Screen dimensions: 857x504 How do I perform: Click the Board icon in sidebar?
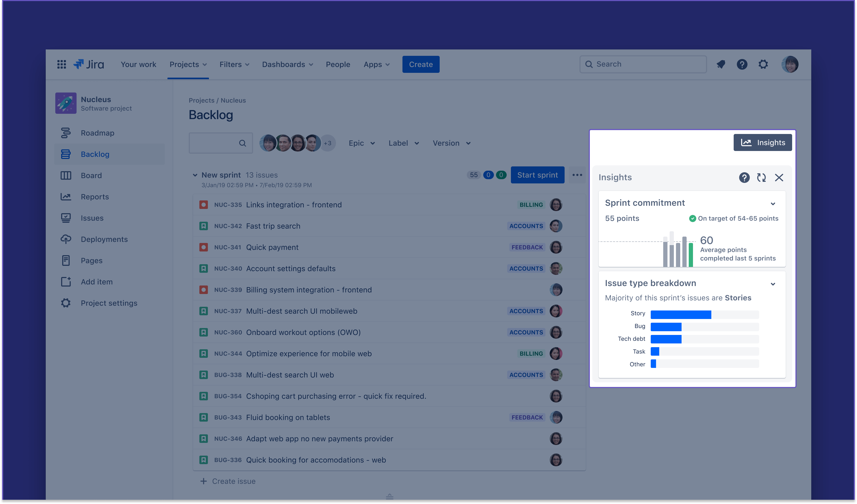click(66, 175)
